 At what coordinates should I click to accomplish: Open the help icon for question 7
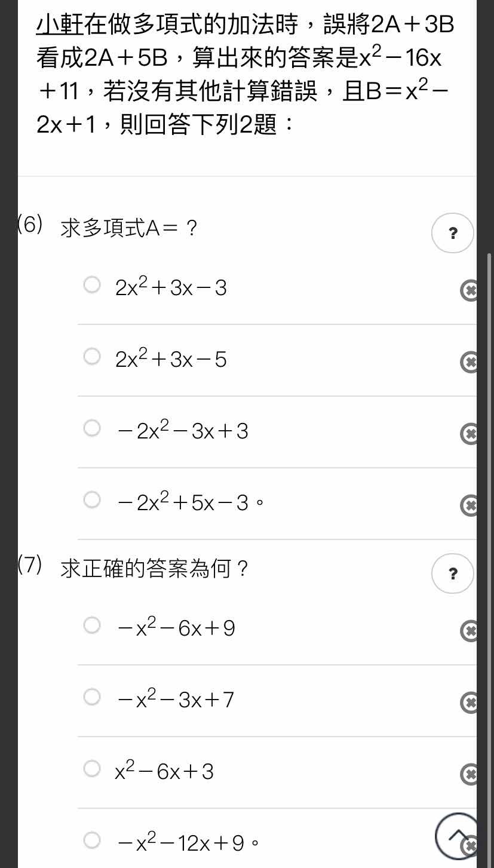click(x=453, y=573)
